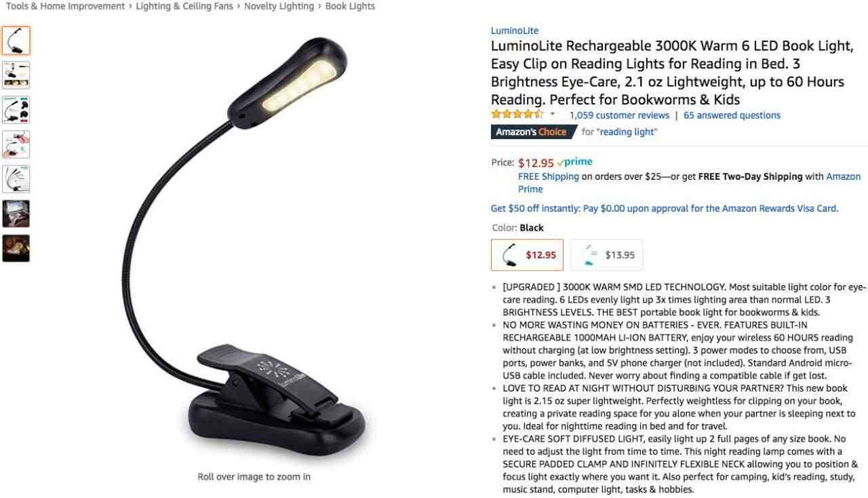Viewport: 868px width, 498px height.
Task: Select the fifth thumbnail showing flexible neck
Action: click(x=16, y=179)
